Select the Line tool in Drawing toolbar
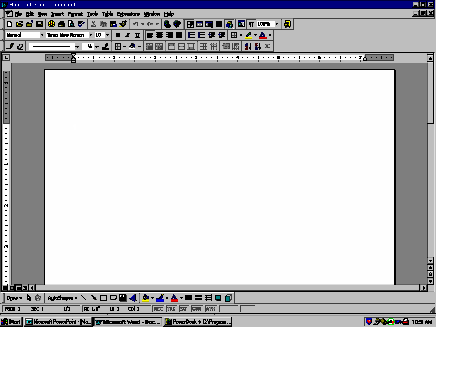 coord(83,298)
